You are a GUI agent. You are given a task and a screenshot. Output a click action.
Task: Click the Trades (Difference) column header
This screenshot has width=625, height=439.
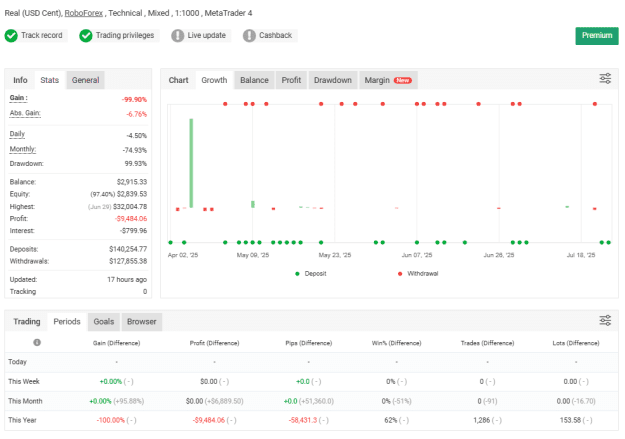[487, 343]
